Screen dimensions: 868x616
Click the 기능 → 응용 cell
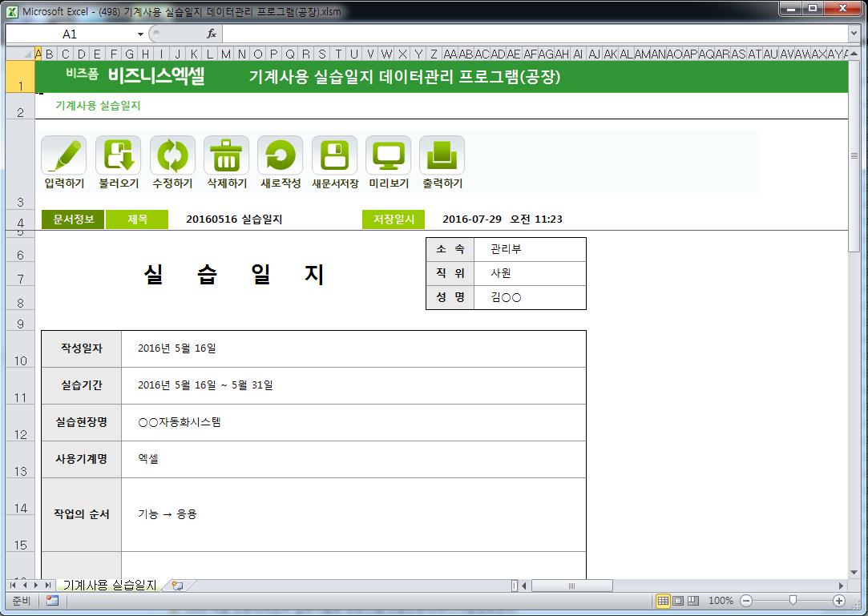click(x=353, y=515)
